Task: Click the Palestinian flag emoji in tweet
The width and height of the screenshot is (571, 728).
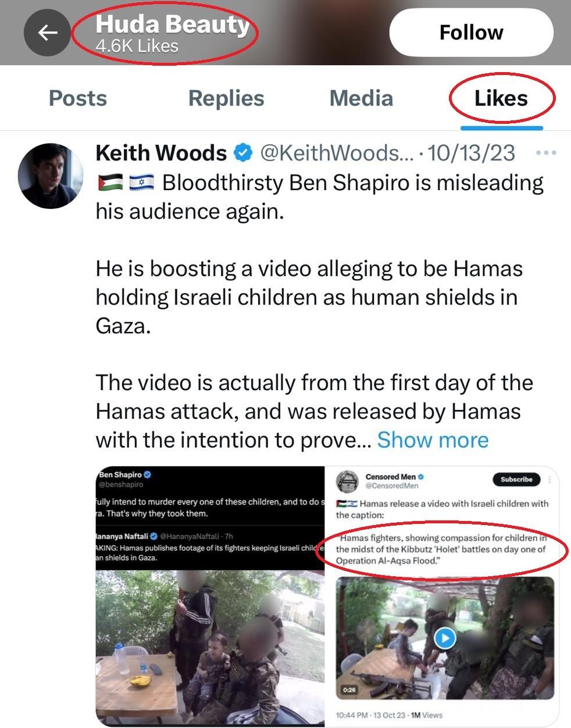Action: 110,183
